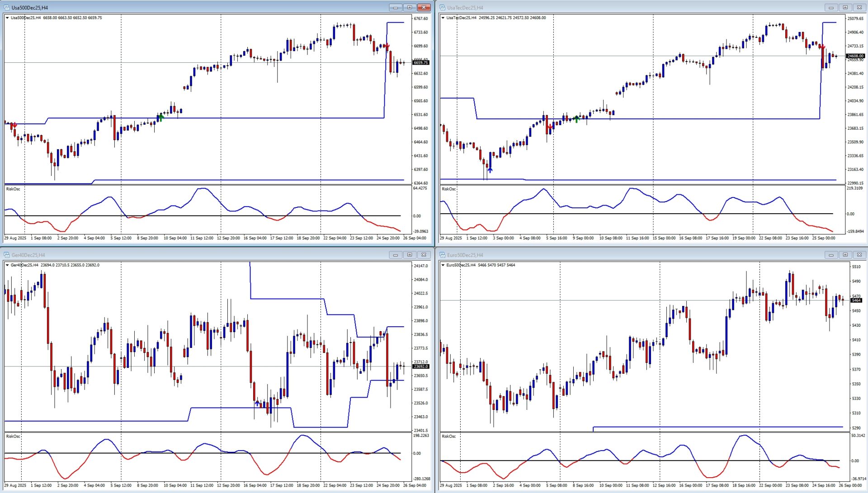Click the Usa500Dec25 chart window icon
This screenshot has width=868, height=493.
tap(6, 8)
